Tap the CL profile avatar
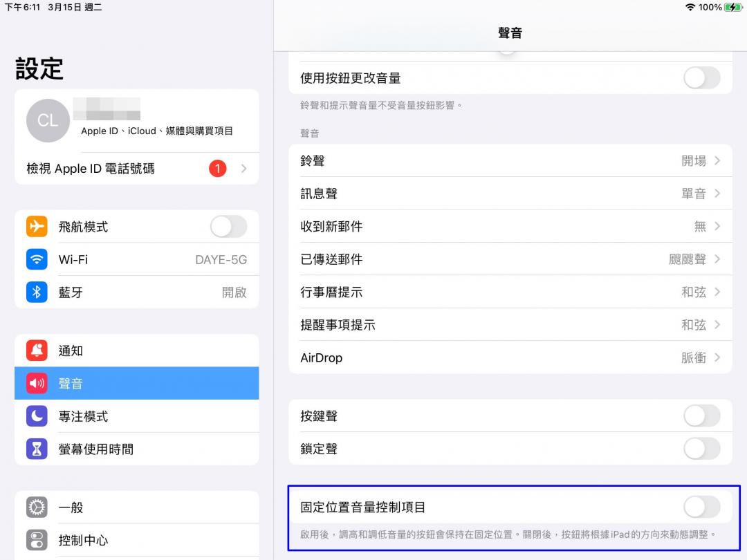 pos(48,121)
